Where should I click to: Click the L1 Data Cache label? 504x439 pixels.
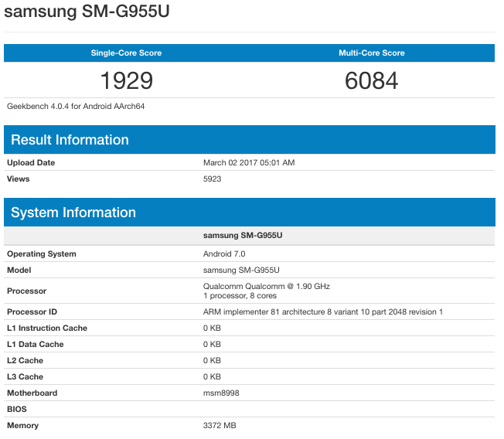[x=35, y=344]
